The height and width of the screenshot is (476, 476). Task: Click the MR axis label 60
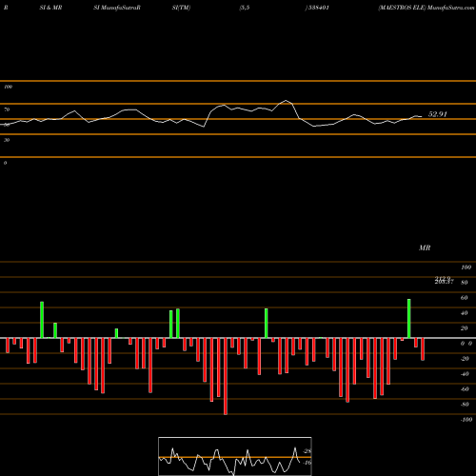click(x=464, y=298)
